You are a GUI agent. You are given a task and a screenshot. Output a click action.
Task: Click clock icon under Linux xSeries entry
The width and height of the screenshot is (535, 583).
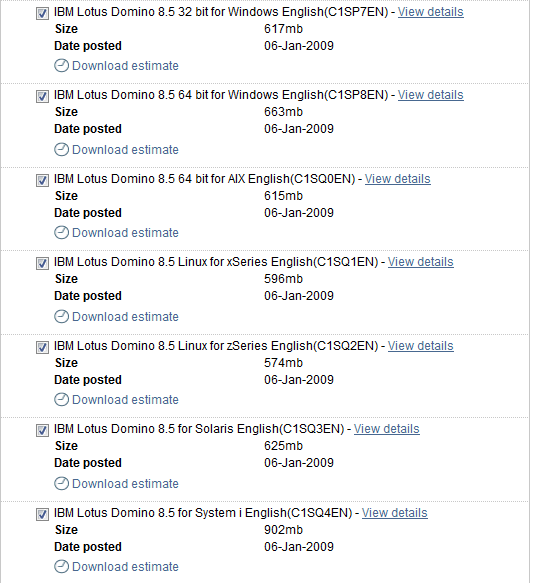point(61,316)
